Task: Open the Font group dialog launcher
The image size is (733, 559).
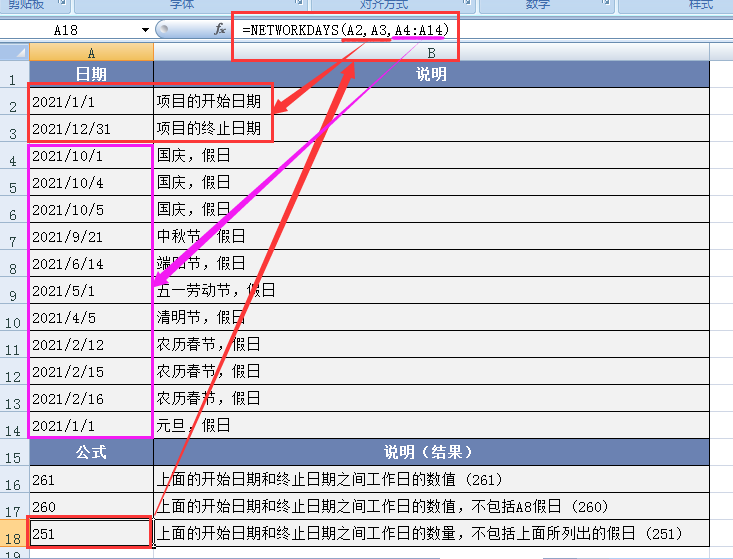Action: pos(299,3)
